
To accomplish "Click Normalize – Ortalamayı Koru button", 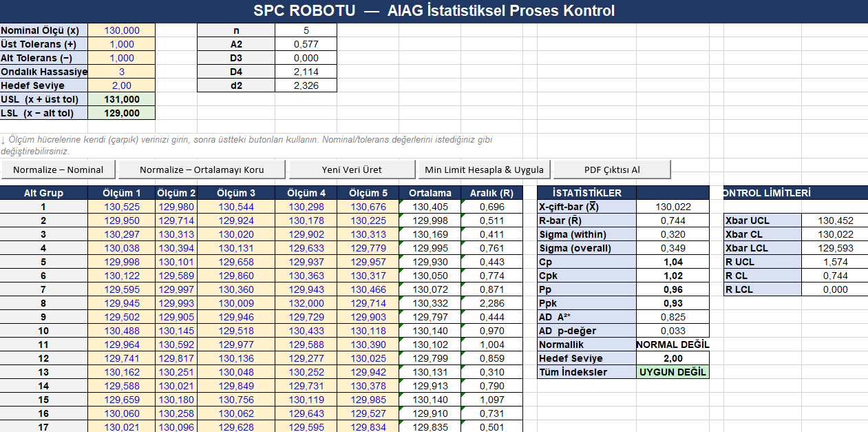I will [202, 169].
